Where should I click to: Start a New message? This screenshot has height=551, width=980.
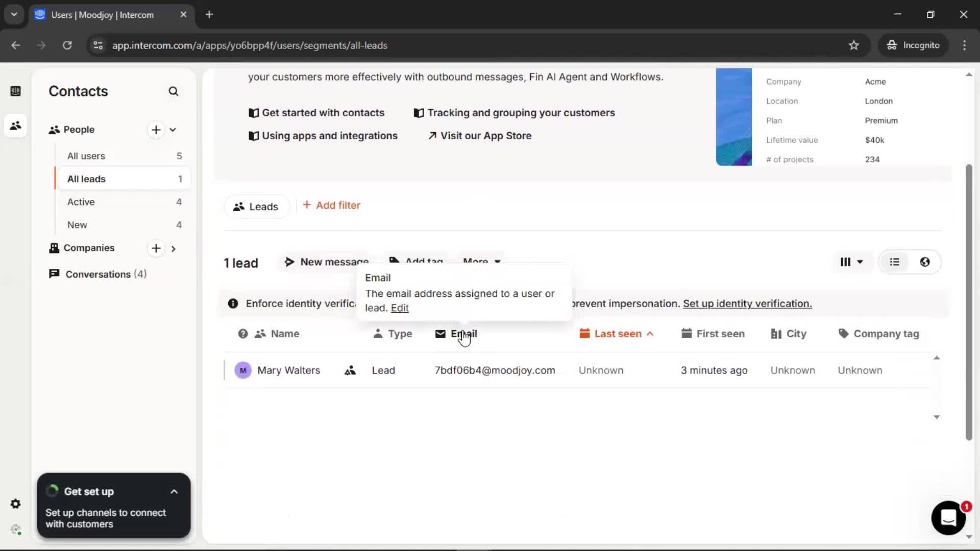tap(327, 262)
